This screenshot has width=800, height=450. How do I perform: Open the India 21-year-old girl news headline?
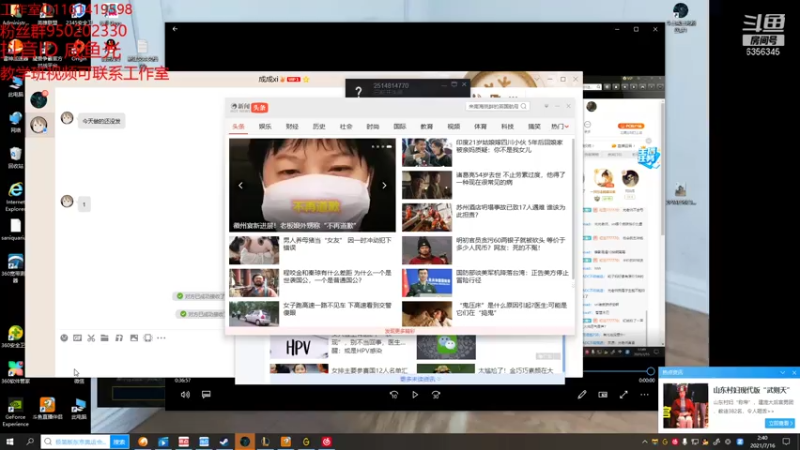click(x=509, y=146)
